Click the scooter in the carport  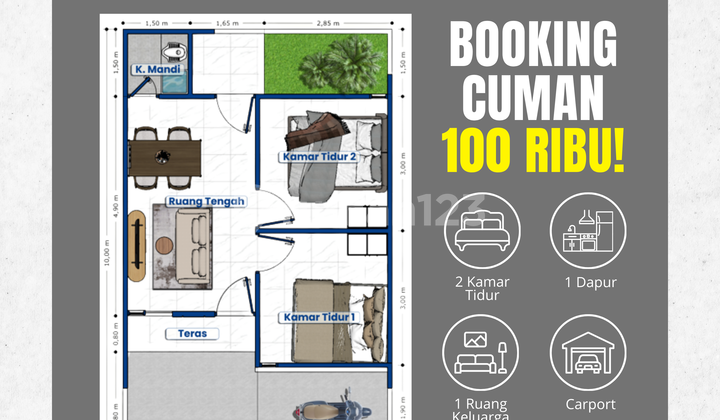(x=334, y=406)
